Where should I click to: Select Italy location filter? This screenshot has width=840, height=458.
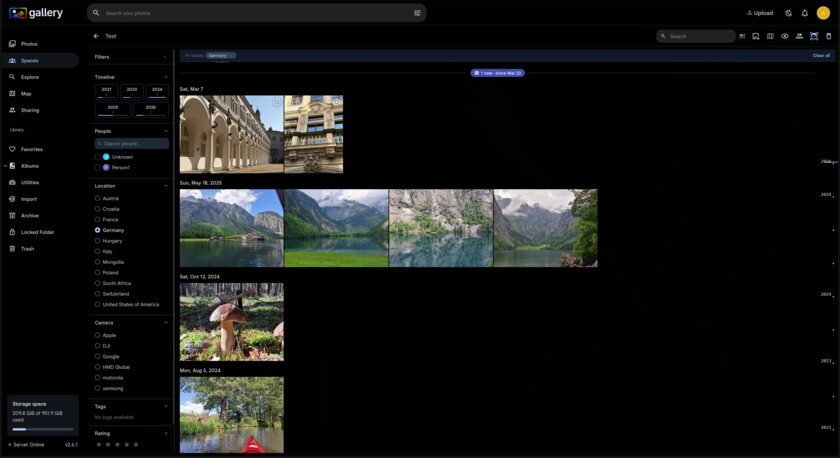98,251
